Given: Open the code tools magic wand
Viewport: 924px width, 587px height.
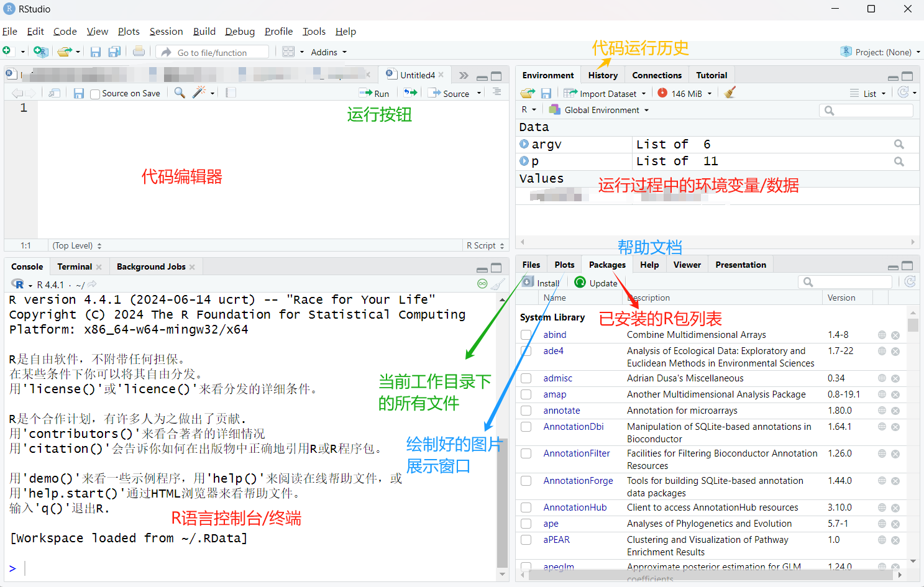Looking at the screenshot, I should (199, 93).
